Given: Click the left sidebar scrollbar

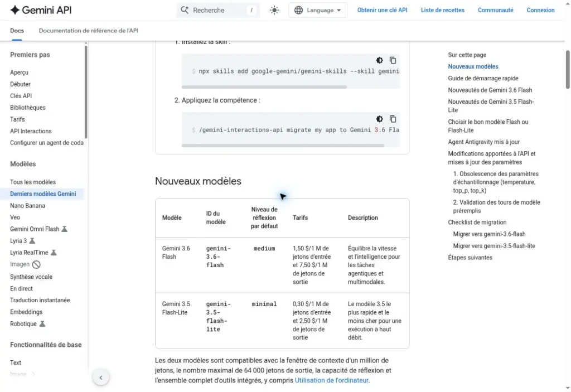Looking at the screenshot, I should (x=86, y=91).
